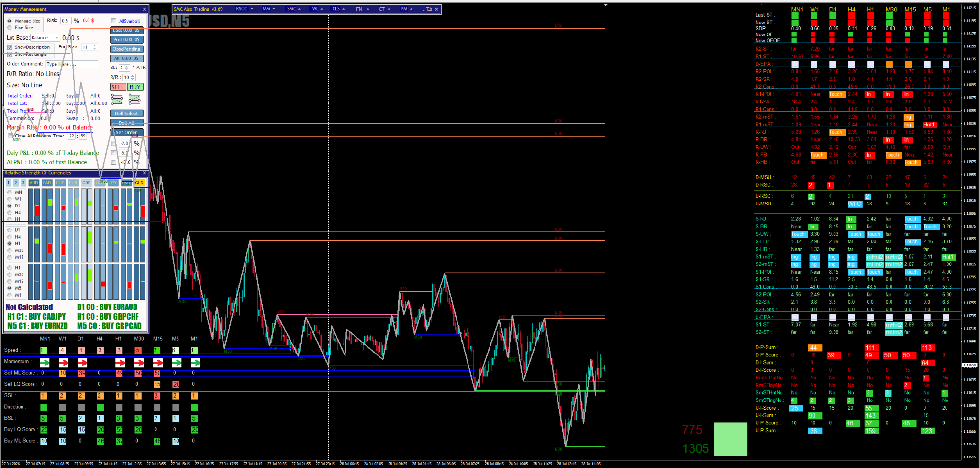The height and width of the screenshot is (468, 980).
Task: Click the green Direction square under H4
Action: (100, 407)
